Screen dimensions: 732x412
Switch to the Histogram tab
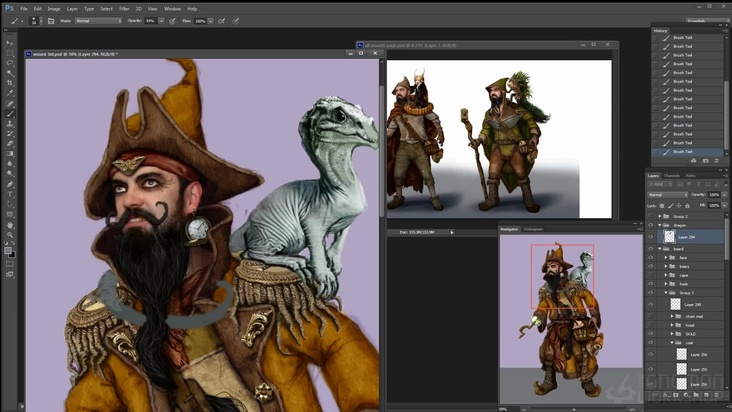tap(533, 229)
